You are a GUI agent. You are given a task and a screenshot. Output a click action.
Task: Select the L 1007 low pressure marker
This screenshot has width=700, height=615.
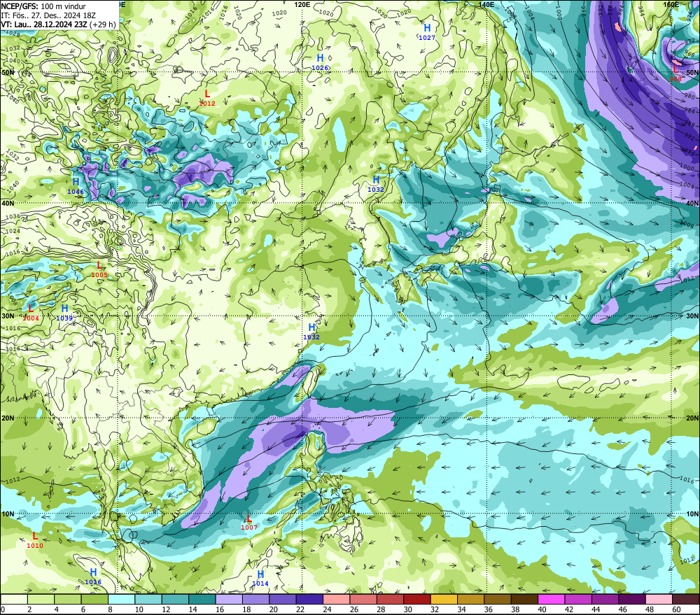249,522
